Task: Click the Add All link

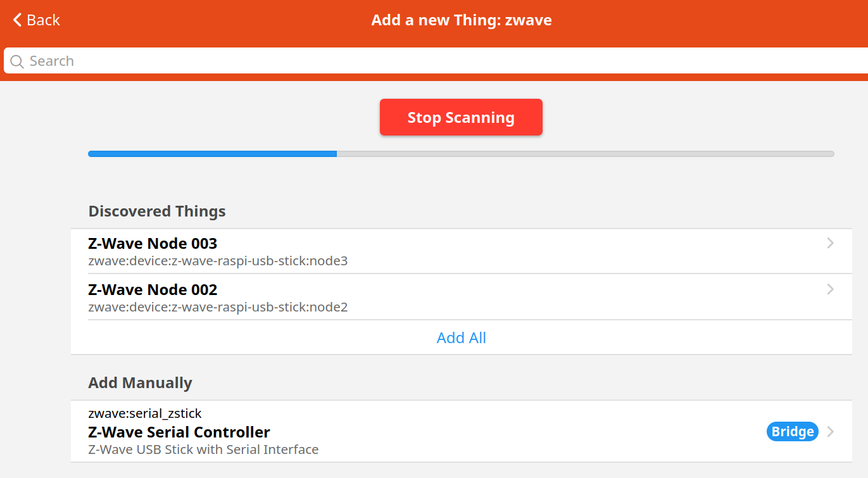Action: 462,337
